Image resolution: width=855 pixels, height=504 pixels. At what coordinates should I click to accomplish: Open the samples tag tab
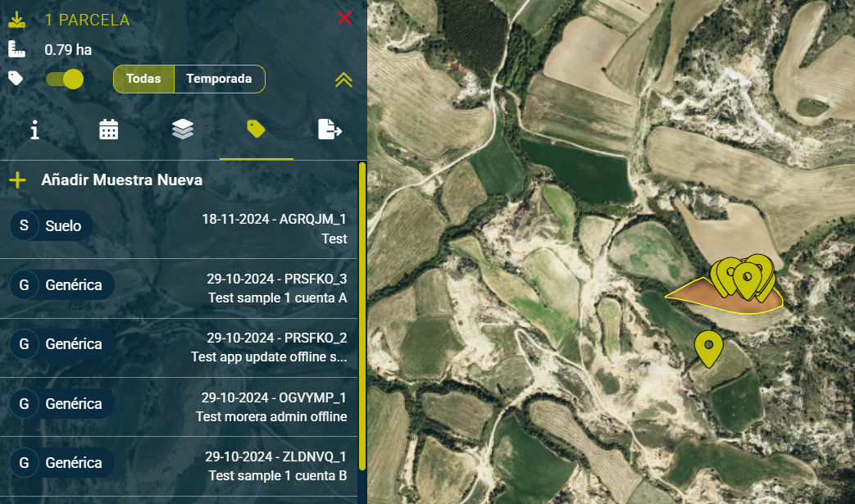[256, 129]
